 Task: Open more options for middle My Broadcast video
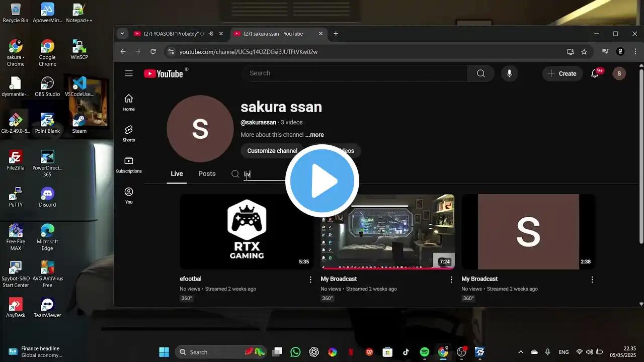(451, 280)
